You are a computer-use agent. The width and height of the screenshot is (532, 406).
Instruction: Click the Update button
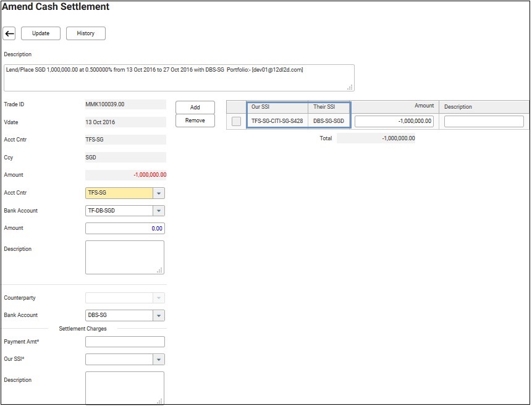coord(41,33)
